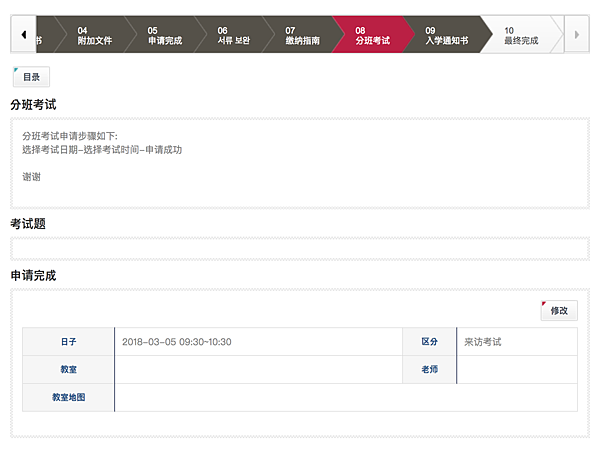The height and width of the screenshot is (451, 600).
Task: Click the empty 教室 value cell
Action: point(259,370)
